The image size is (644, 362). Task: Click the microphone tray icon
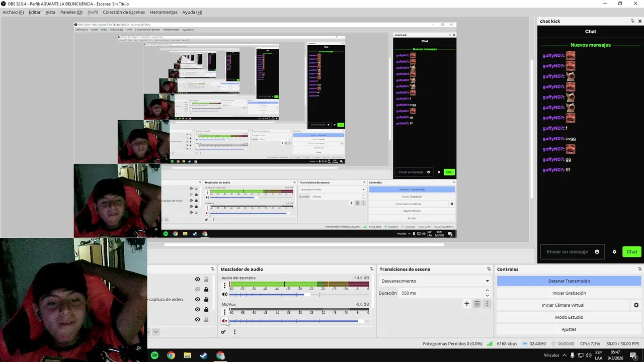click(x=573, y=355)
